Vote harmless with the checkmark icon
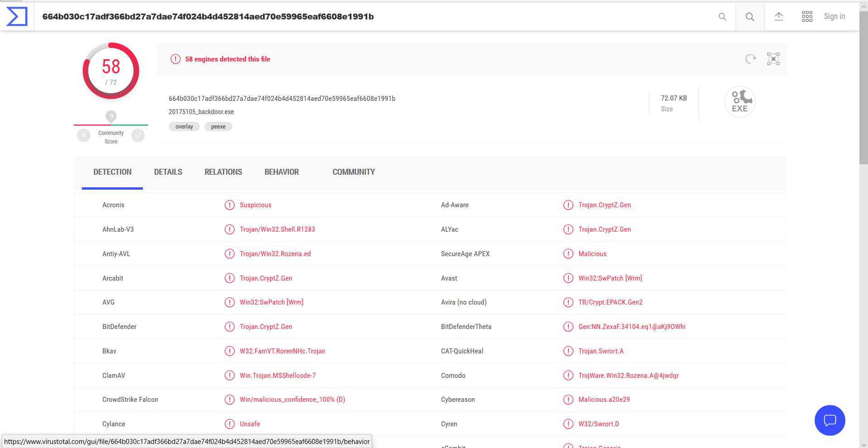Screen dimensions: 868x448 click(x=138, y=135)
